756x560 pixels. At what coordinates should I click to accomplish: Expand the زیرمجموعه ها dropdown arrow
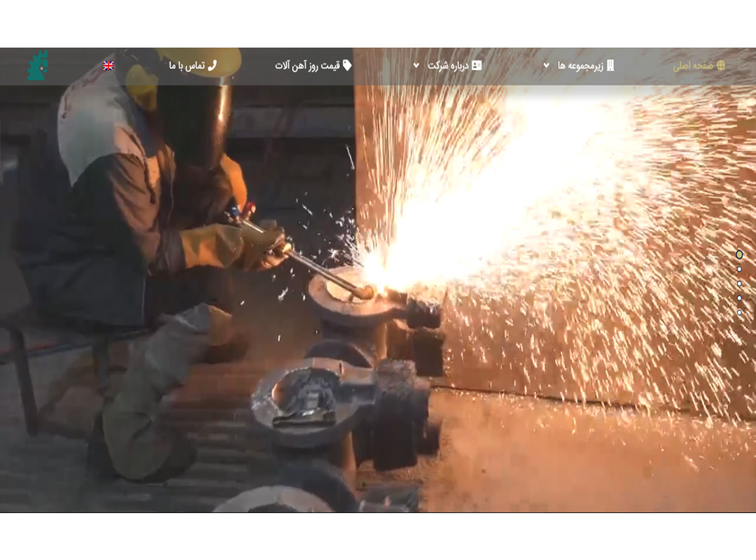546,66
